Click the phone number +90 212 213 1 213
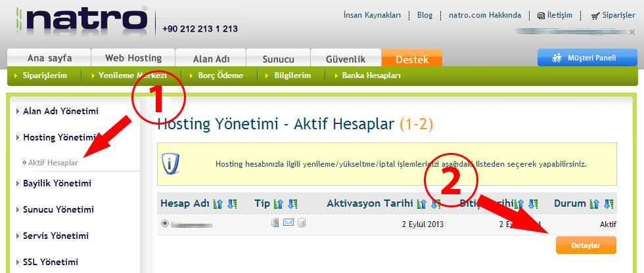 tap(200, 29)
